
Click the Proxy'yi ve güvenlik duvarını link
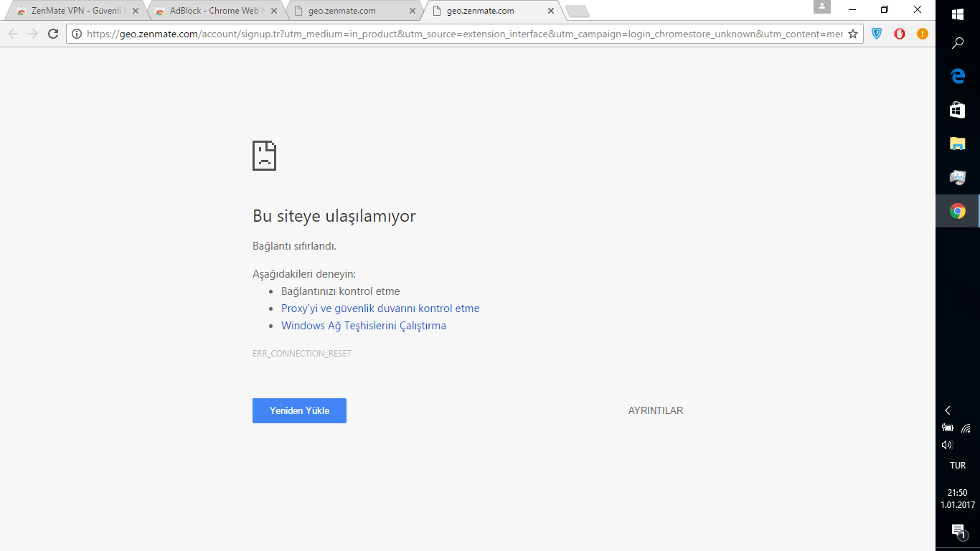coord(380,309)
